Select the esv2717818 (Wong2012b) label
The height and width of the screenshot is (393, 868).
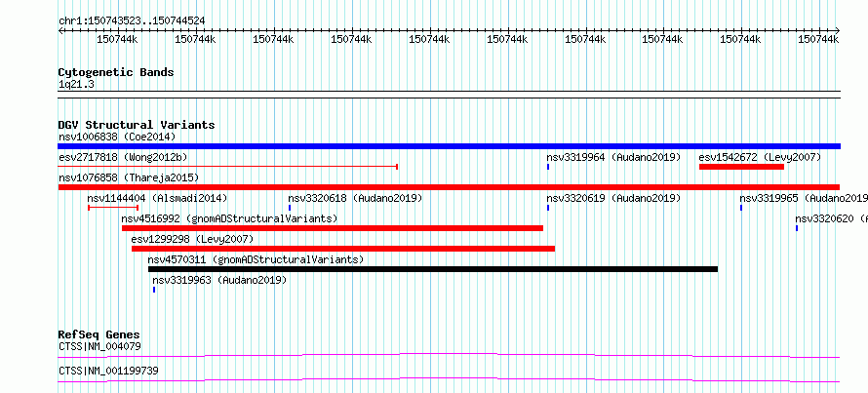coord(123,157)
